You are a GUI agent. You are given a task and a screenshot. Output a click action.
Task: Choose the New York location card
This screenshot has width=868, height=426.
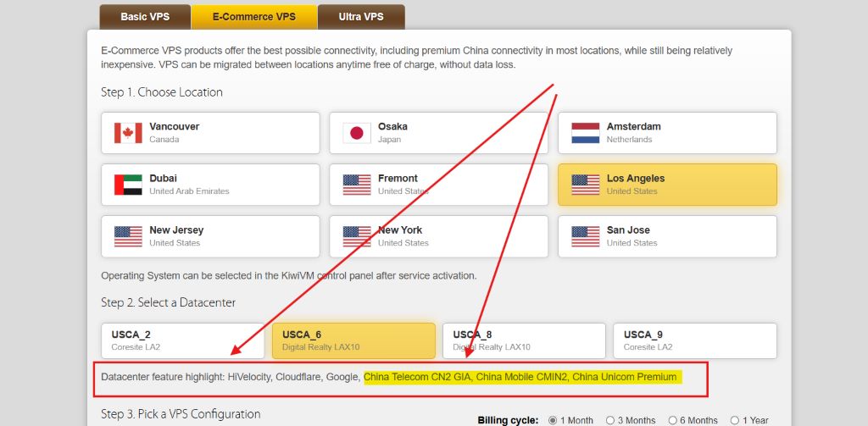click(x=438, y=236)
